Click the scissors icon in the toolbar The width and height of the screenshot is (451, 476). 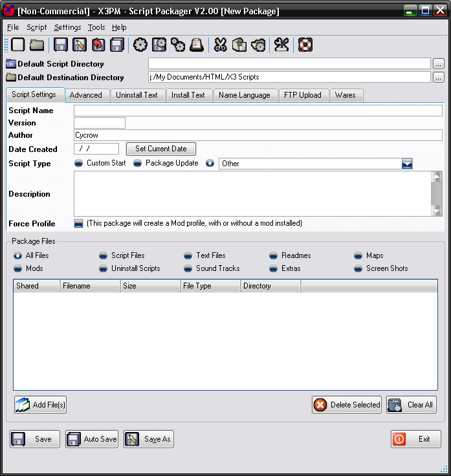[221, 45]
